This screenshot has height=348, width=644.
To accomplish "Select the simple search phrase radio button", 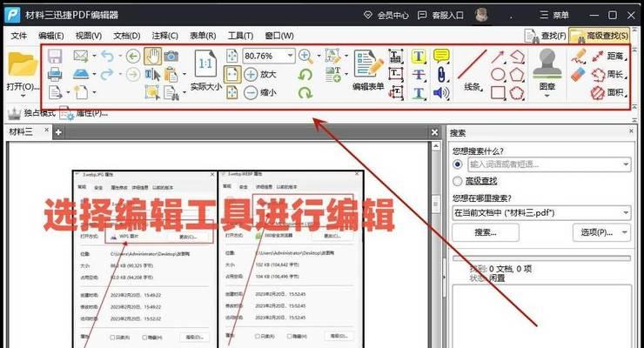I will [458, 164].
